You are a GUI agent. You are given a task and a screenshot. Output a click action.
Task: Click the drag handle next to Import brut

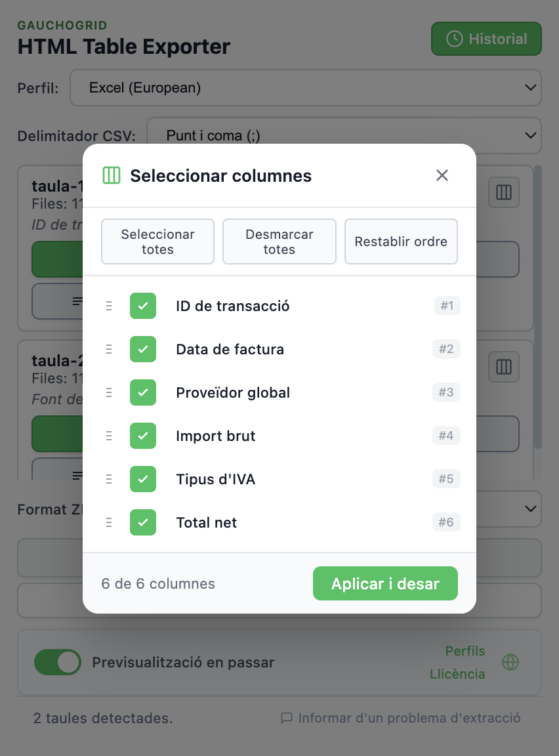pos(109,436)
